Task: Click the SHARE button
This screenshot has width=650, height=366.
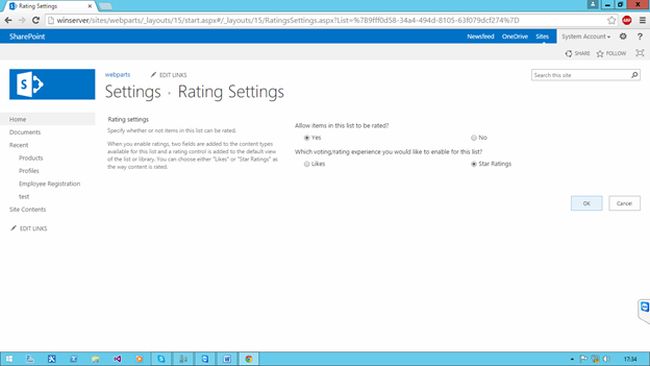Action: tap(577, 53)
